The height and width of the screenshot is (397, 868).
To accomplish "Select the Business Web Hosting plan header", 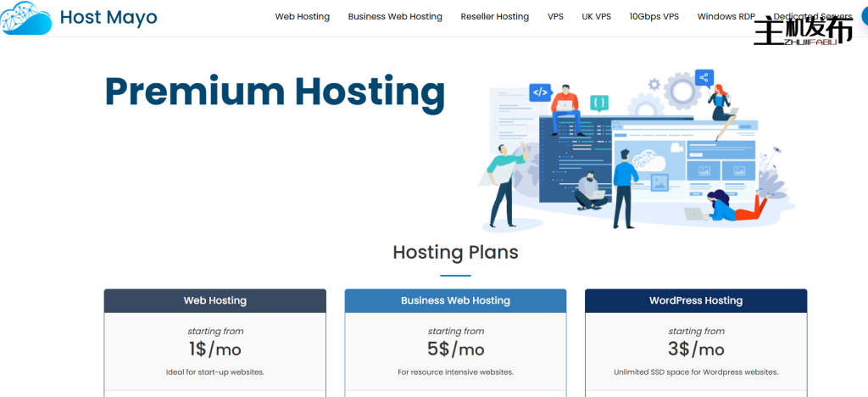I will 455,300.
